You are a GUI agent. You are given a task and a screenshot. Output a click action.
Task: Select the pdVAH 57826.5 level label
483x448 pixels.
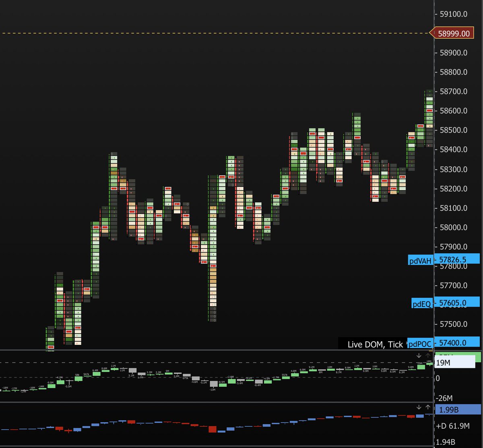pyautogui.click(x=444, y=260)
